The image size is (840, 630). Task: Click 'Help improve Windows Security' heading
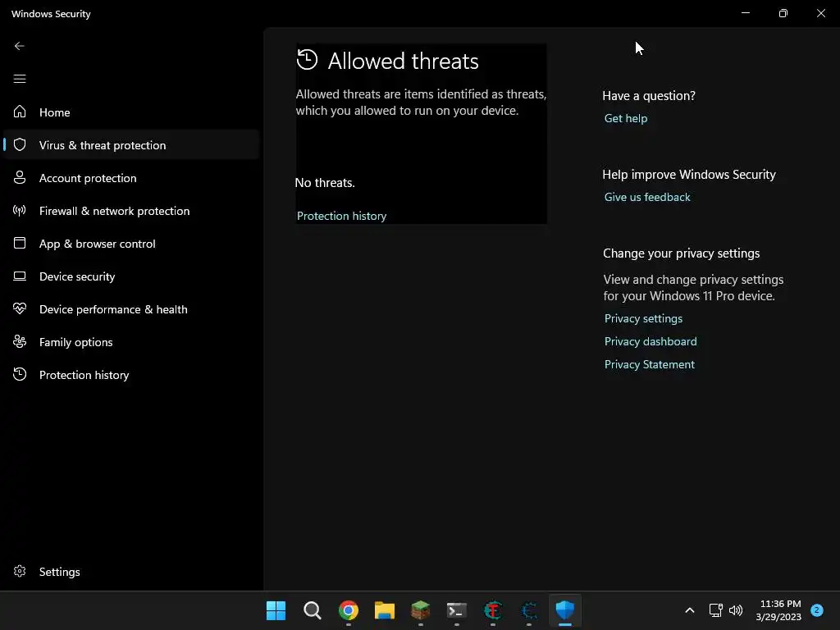coord(689,175)
